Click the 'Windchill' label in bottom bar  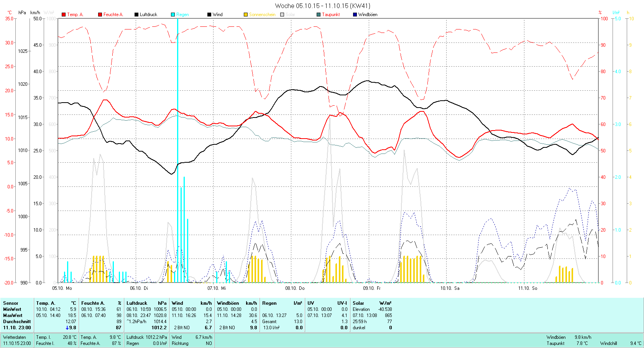tap(609, 343)
